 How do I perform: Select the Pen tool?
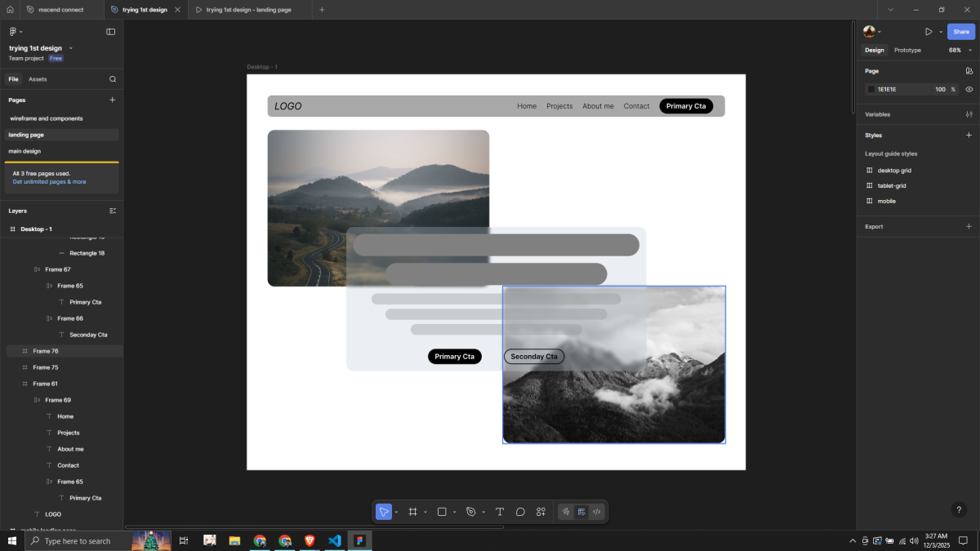pyautogui.click(x=470, y=512)
